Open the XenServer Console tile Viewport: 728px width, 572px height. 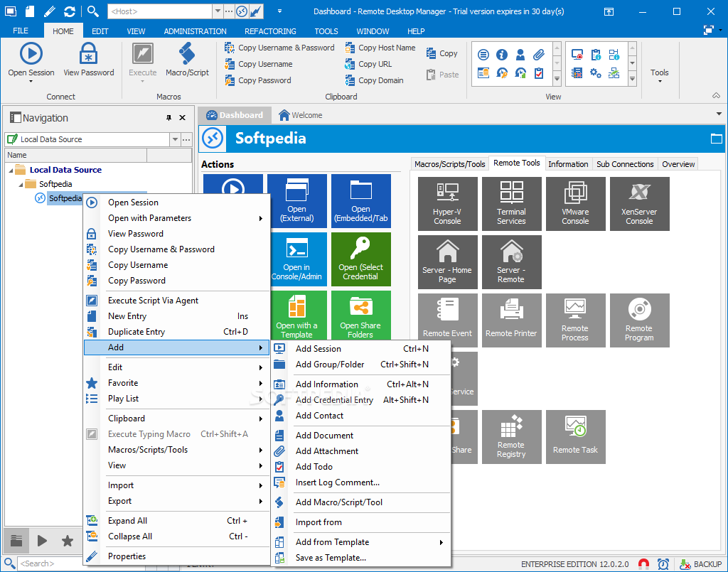click(x=640, y=204)
